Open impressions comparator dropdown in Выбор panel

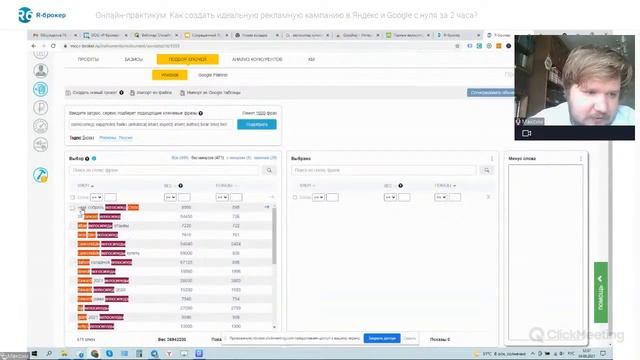(x=222, y=198)
